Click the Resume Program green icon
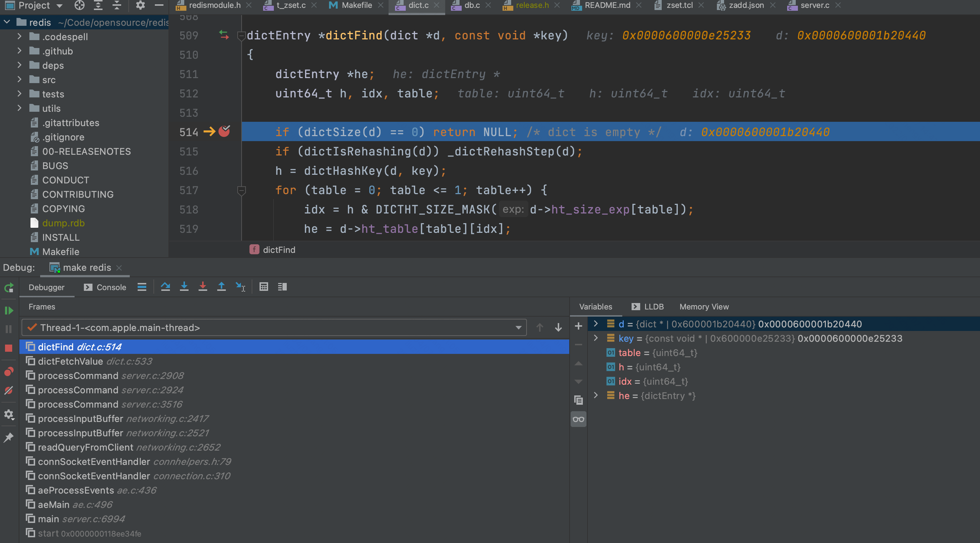The image size is (980, 543). 9,310
